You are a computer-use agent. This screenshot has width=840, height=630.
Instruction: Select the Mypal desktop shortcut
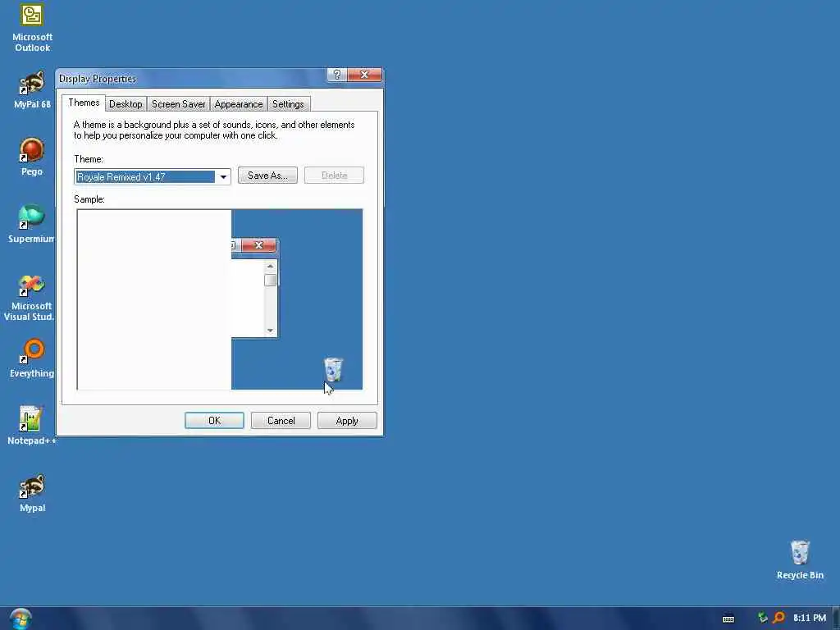click(32, 493)
